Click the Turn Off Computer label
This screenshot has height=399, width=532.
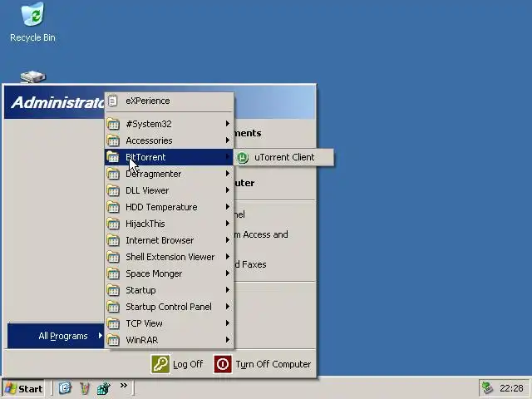(x=273, y=364)
